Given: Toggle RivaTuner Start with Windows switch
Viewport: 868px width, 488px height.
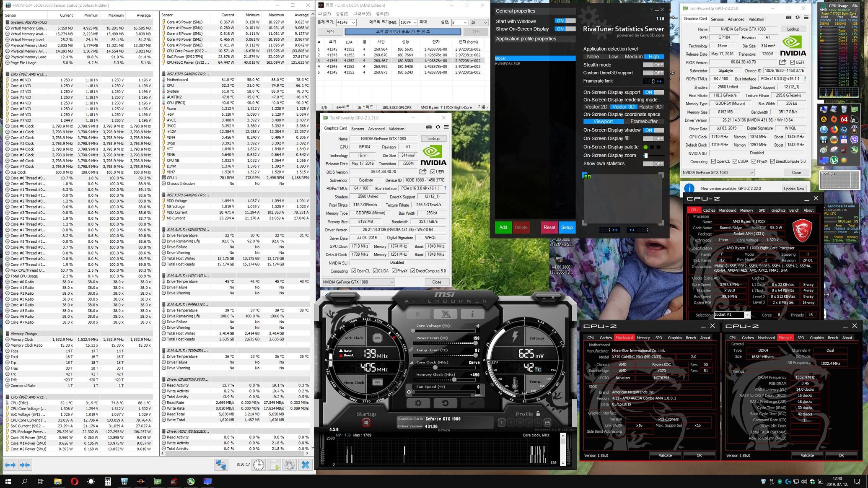Looking at the screenshot, I should (x=565, y=21).
